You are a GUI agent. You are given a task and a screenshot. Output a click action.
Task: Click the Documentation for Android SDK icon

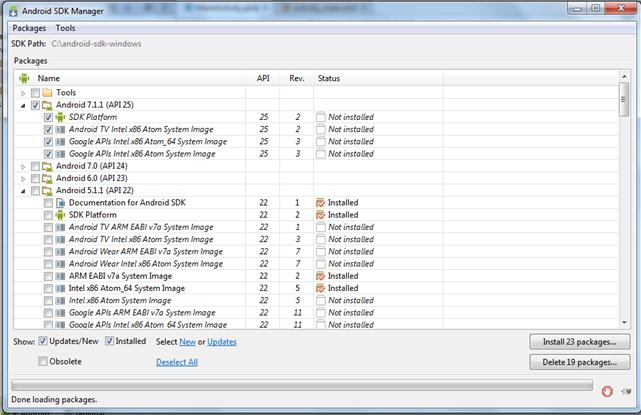click(x=60, y=203)
